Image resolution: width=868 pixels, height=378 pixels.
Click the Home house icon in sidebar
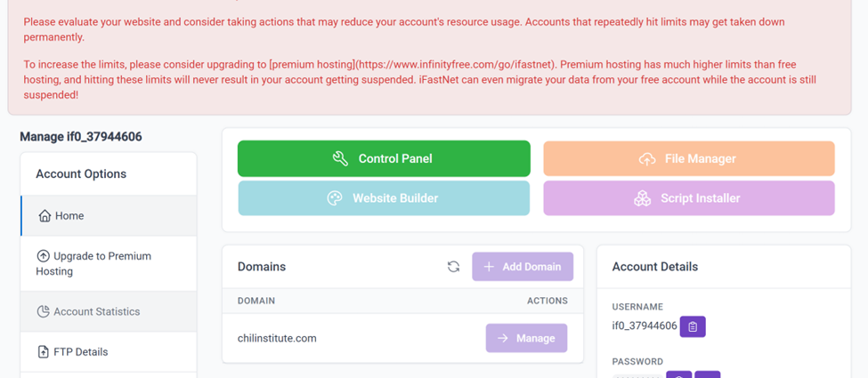point(45,216)
